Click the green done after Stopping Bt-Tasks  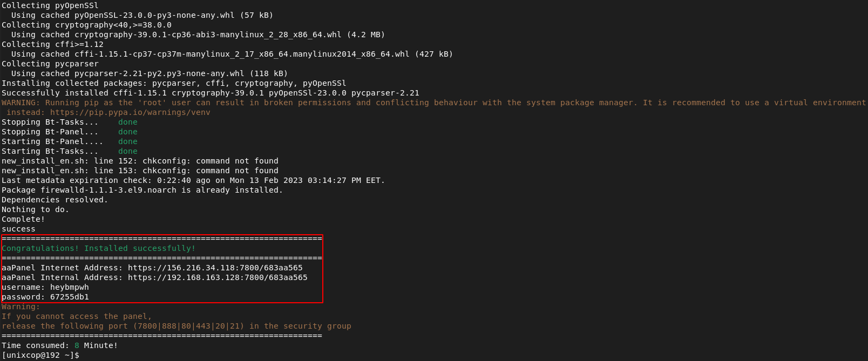point(128,122)
